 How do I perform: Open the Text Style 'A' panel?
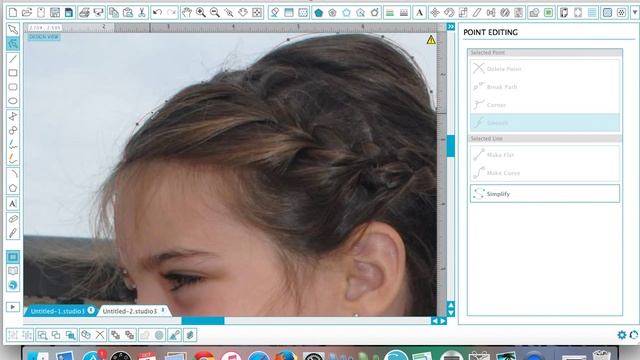419,13
